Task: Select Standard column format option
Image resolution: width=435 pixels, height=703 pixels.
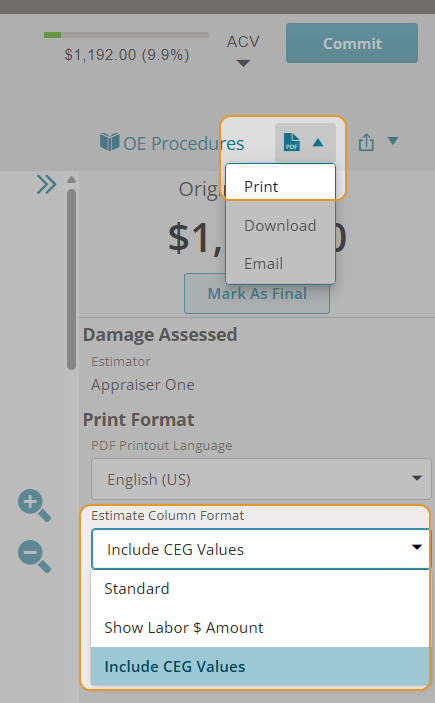Action: [x=260, y=589]
